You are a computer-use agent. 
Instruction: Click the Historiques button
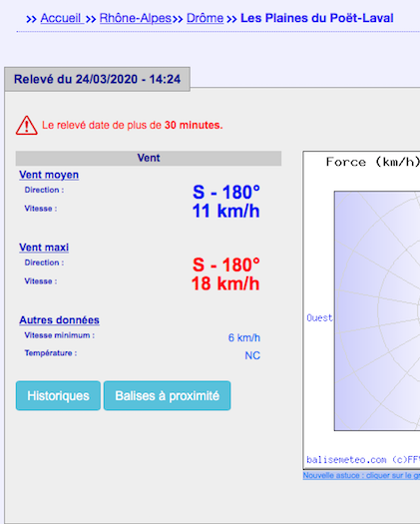click(58, 395)
